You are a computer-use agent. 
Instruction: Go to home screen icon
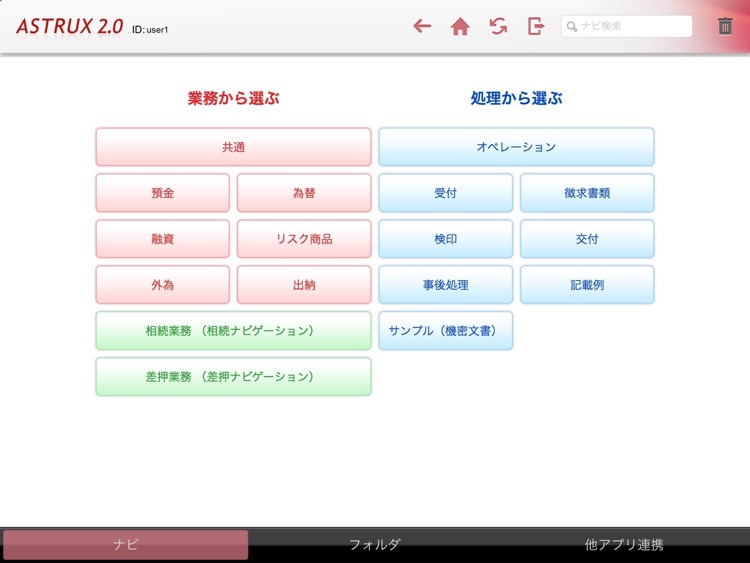(x=460, y=27)
